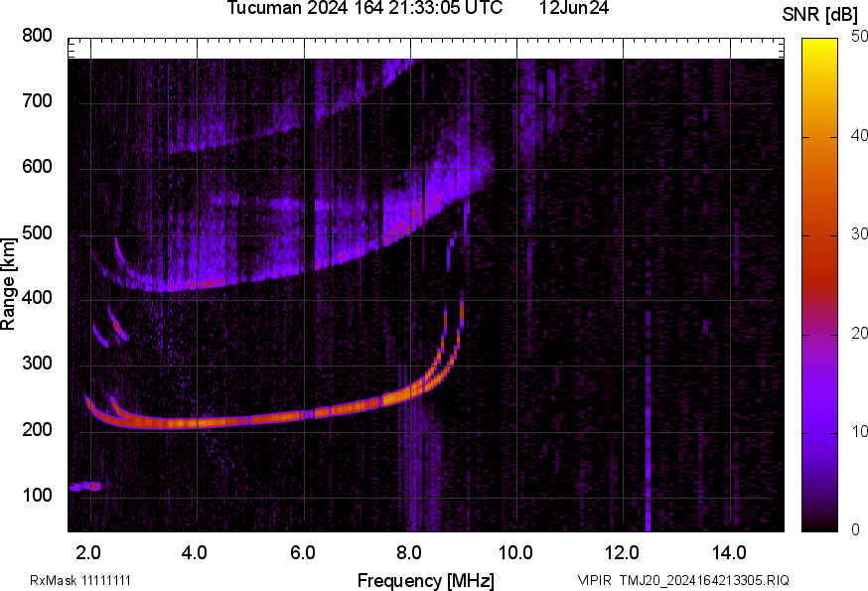
Task: Click the range tick label '800'
Action: (37, 36)
